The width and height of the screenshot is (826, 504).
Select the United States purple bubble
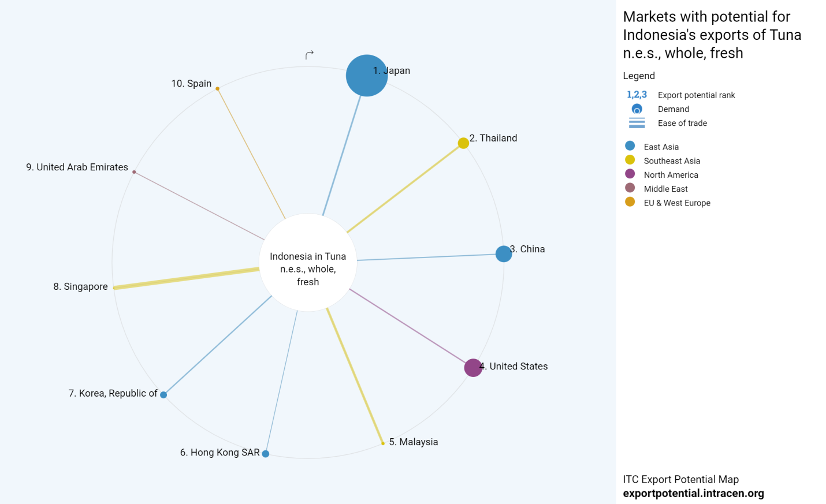[473, 367]
